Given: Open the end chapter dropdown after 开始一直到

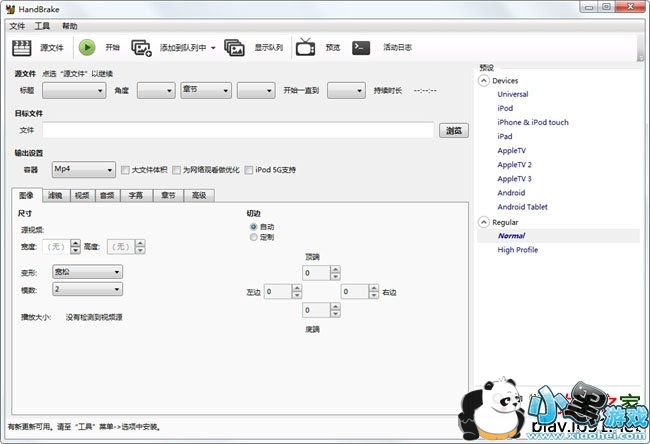Looking at the screenshot, I should [346, 90].
